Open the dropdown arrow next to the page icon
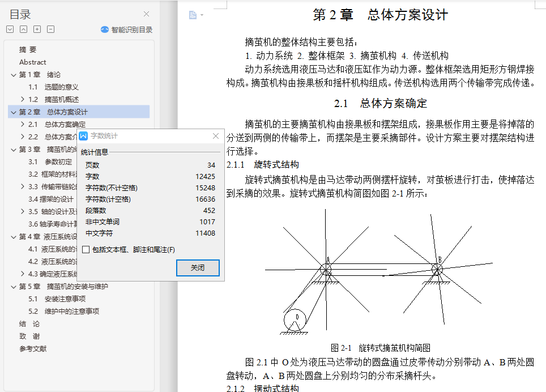Viewport: 546px width, 392px height. (x=202, y=15)
